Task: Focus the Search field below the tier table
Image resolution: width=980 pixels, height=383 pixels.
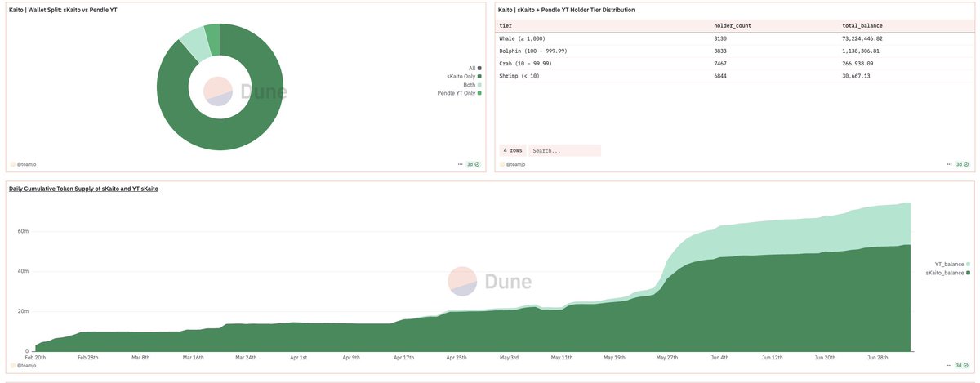Action: coord(564,150)
